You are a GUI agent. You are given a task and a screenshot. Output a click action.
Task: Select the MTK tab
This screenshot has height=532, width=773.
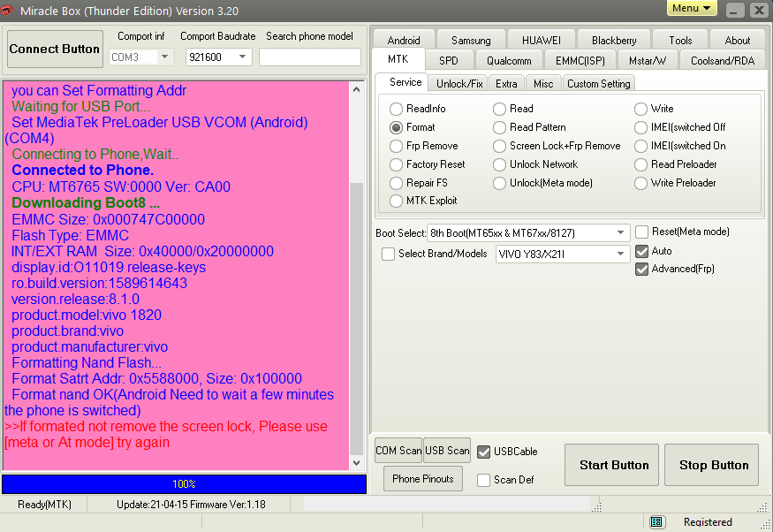click(398, 59)
